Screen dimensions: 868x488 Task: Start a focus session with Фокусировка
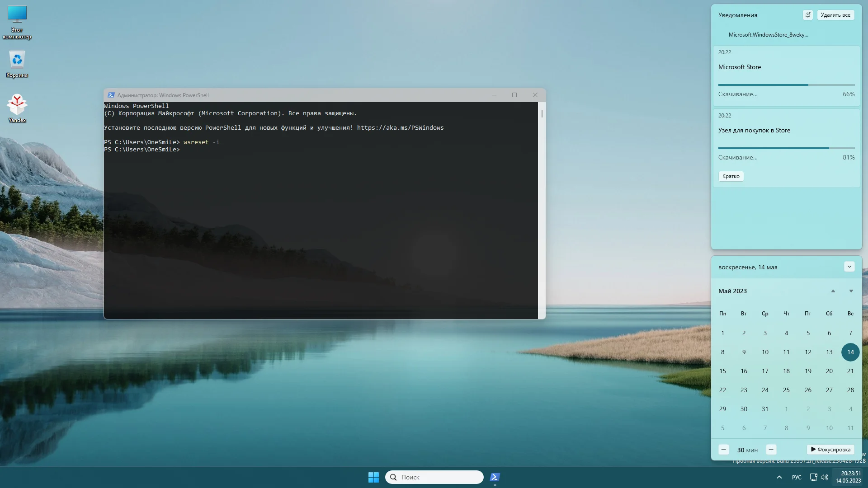pyautogui.click(x=830, y=450)
